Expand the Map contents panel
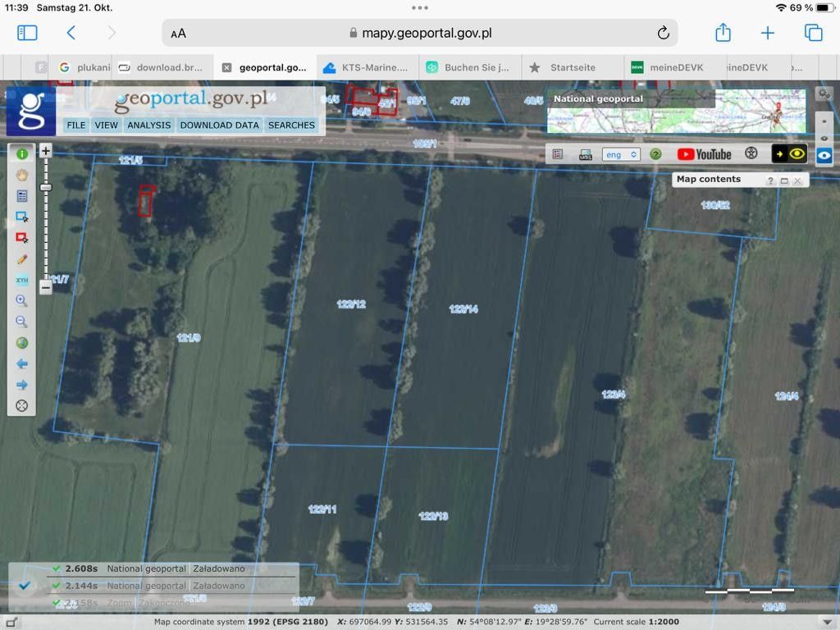Viewport: 840px width, 630px height. (x=783, y=180)
